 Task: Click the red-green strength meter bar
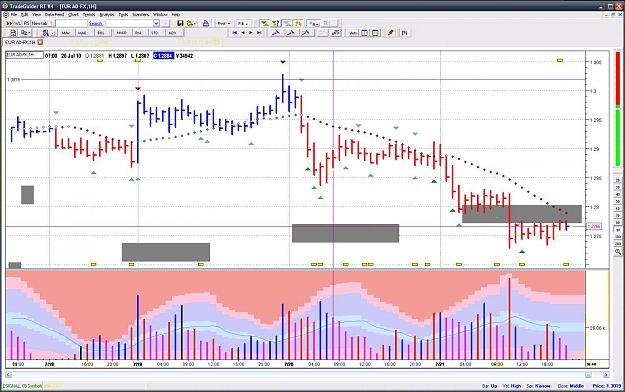coord(618,109)
